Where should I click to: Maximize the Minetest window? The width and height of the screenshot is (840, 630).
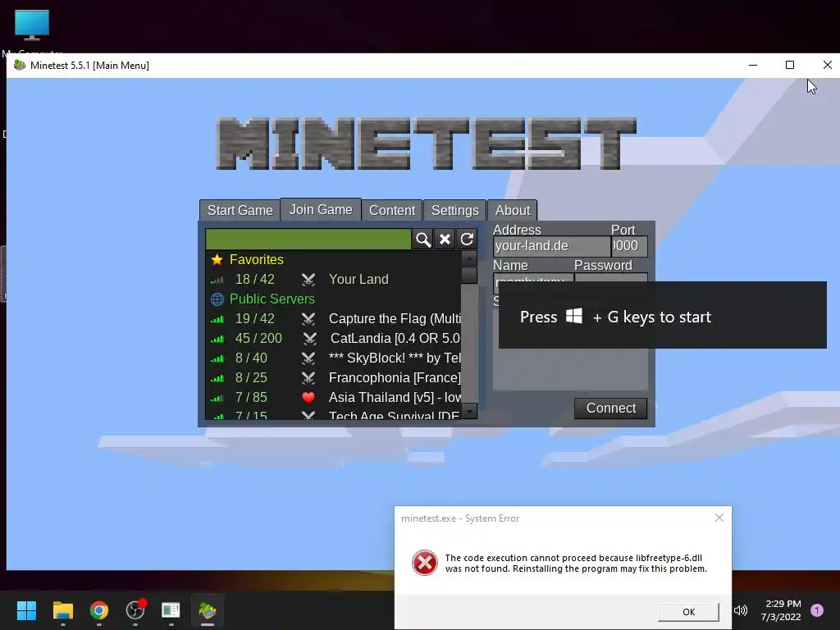pos(790,65)
